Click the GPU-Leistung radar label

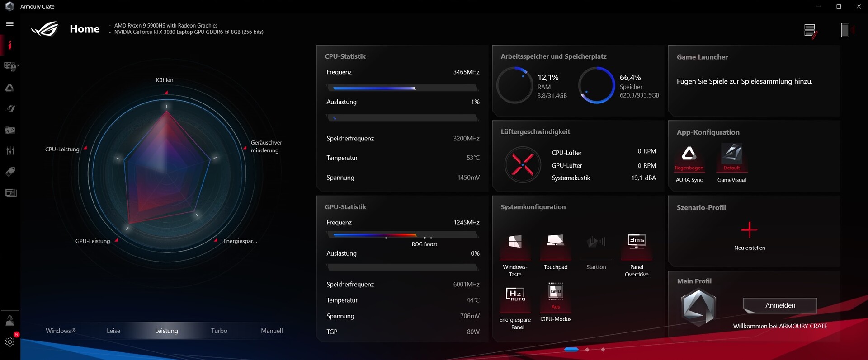pyautogui.click(x=93, y=241)
